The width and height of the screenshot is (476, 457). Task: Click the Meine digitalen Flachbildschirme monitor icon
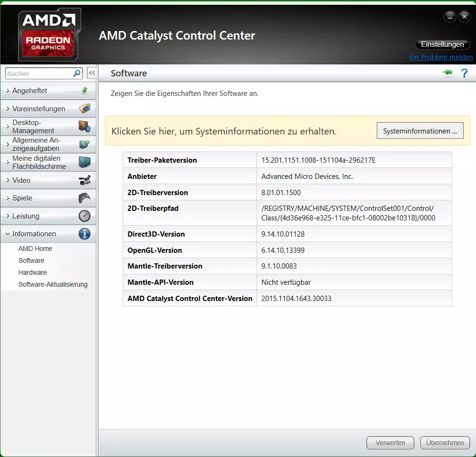84,162
